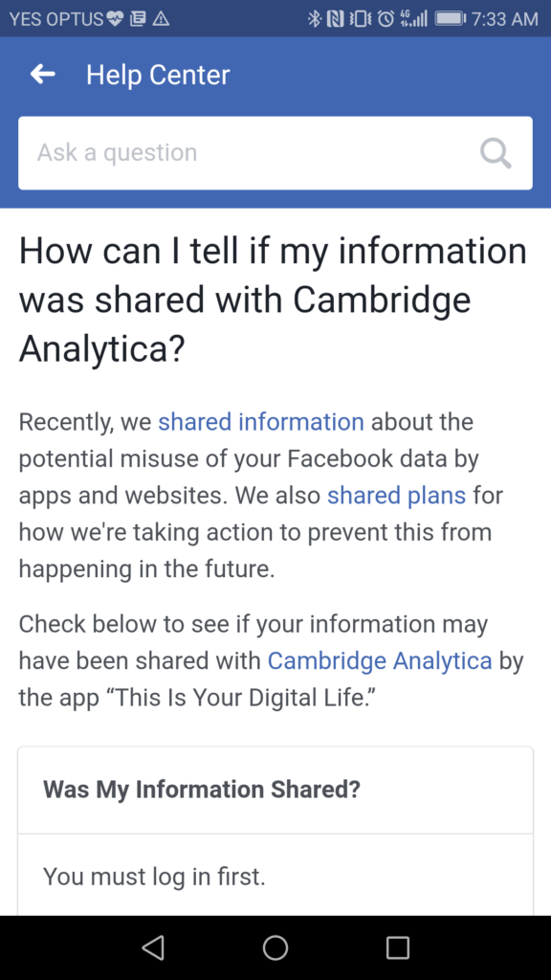Open the shared information link
551x980 pixels.
(x=261, y=422)
